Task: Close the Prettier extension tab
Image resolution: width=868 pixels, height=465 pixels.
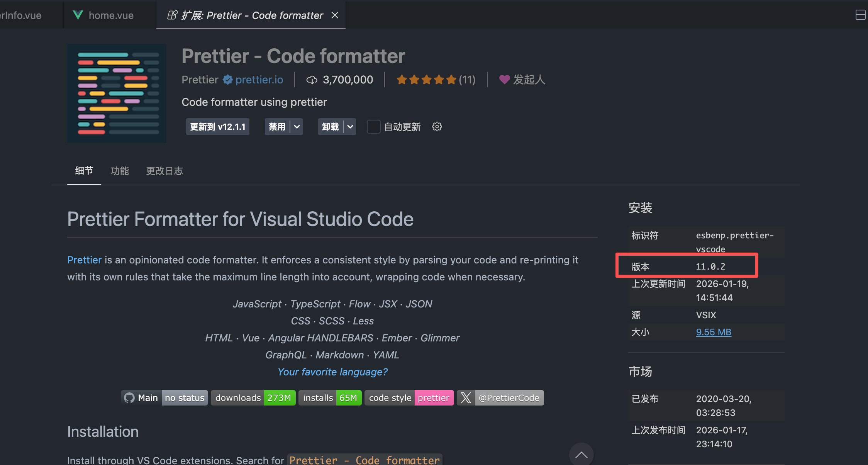Action: pyautogui.click(x=335, y=15)
